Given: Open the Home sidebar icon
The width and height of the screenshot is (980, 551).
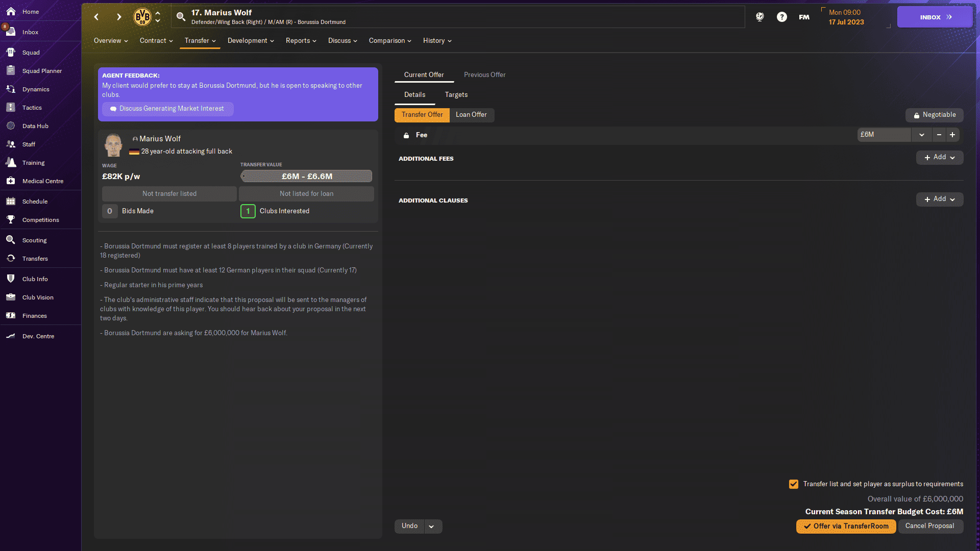Looking at the screenshot, I should click(x=11, y=11).
